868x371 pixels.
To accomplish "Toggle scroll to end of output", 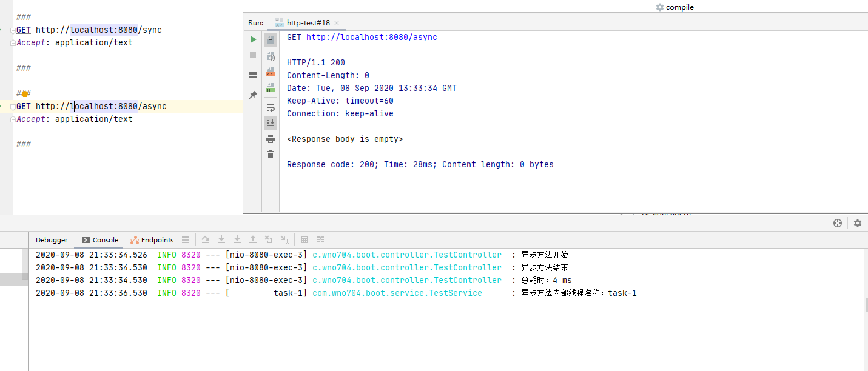I will pos(271,122).
